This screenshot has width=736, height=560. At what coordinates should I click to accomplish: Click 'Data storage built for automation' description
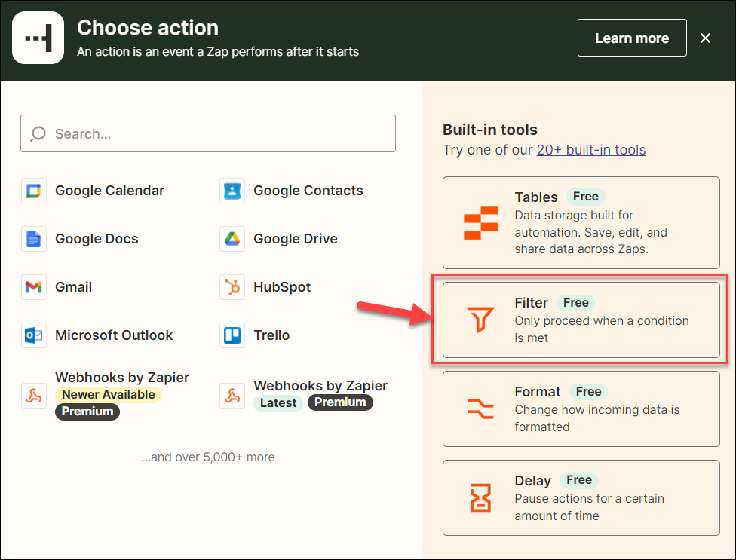tap(591, 232)
